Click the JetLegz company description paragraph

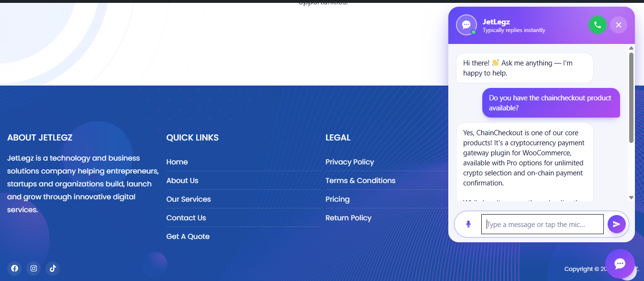(83, 184)
